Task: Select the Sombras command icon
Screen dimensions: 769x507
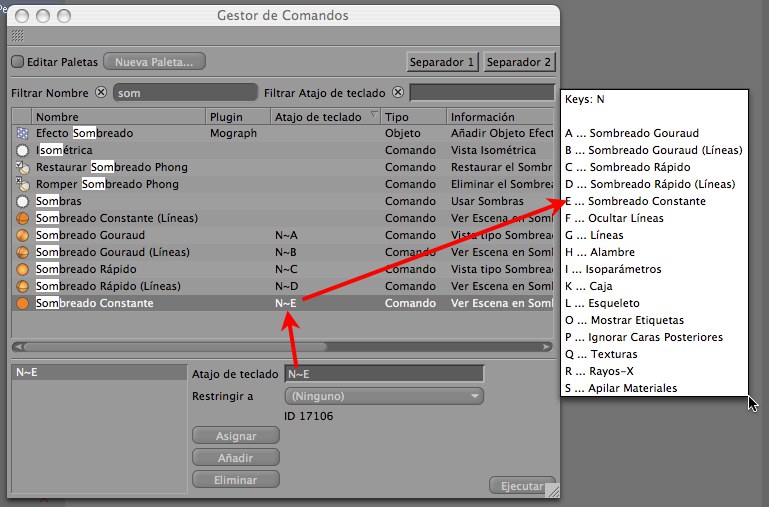Action: (22, 201)
